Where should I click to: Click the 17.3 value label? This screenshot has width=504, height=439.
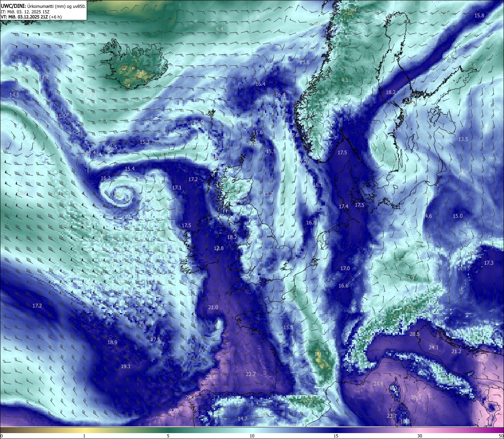click(x=489, y=263)
